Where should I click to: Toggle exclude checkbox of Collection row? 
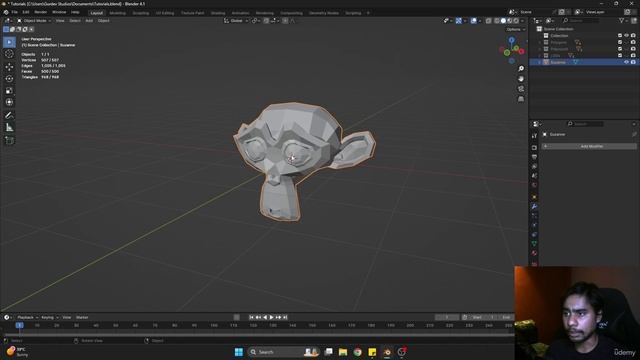(620, 36)
